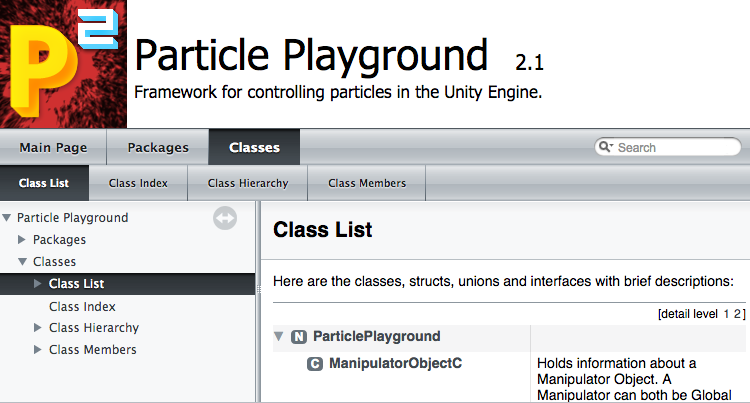The width and height of the screenshot is (750, 403).
Task: Click the C class icon beside ManipulatorObjectC
Action: [x=315, y=364]
